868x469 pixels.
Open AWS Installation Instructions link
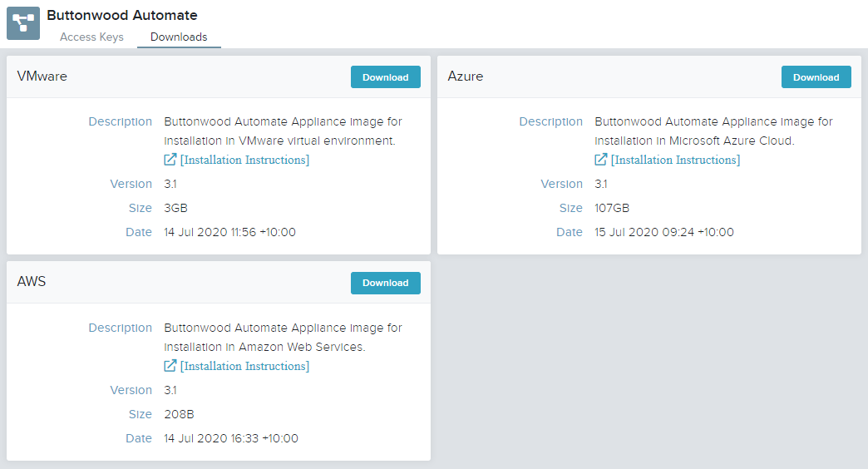click(244, 366)
